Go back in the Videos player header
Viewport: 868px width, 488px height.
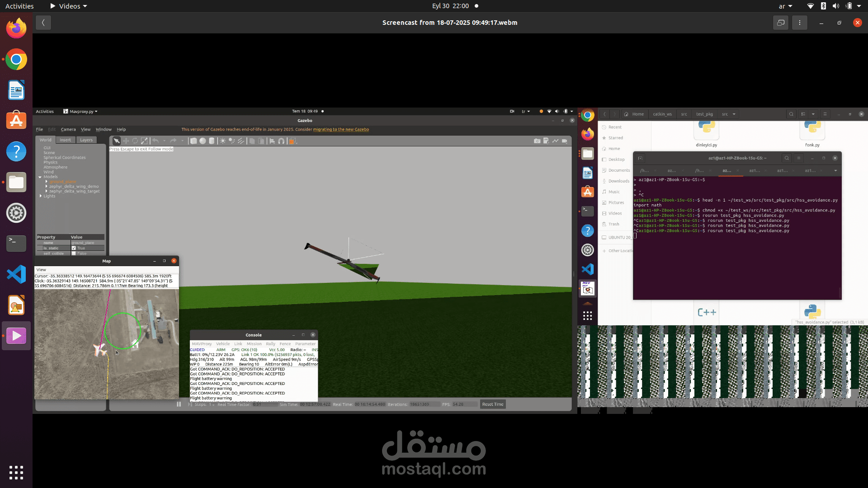click(43, 23)
